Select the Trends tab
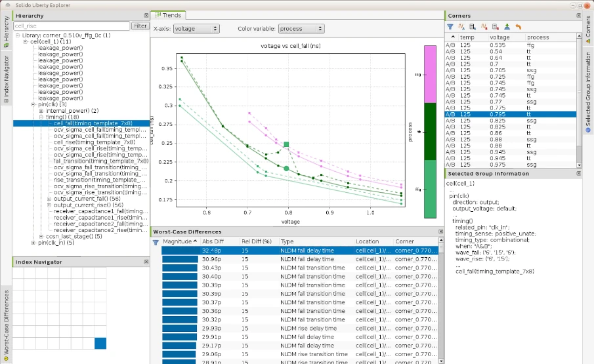 click(168, 15)
